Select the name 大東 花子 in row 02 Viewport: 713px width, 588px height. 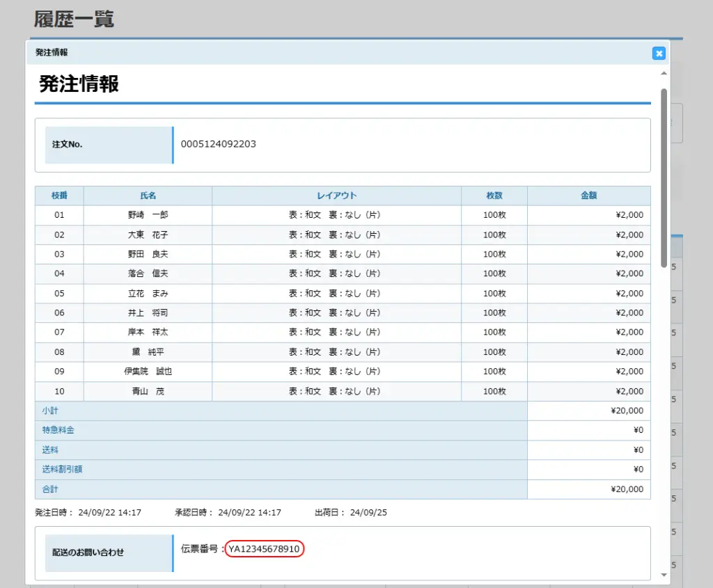[148, 235]
